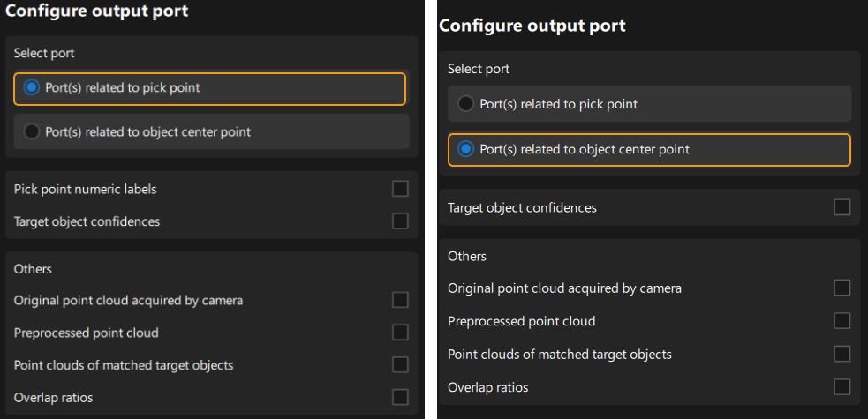868x419 pixels.
Task: Enable Original point cloud checkbox in right panel
Action: (842, 288)
